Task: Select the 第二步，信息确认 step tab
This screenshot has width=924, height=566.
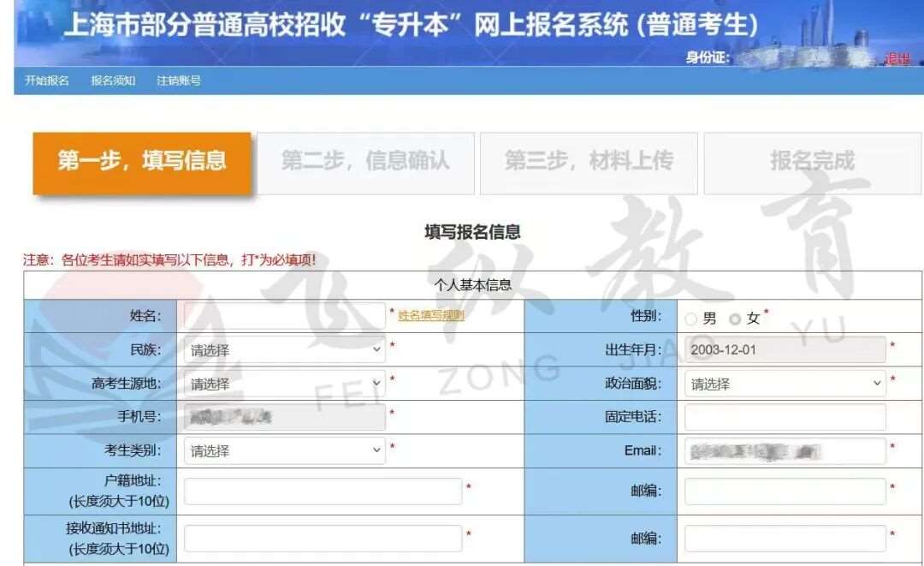Action: pos(365,161)
